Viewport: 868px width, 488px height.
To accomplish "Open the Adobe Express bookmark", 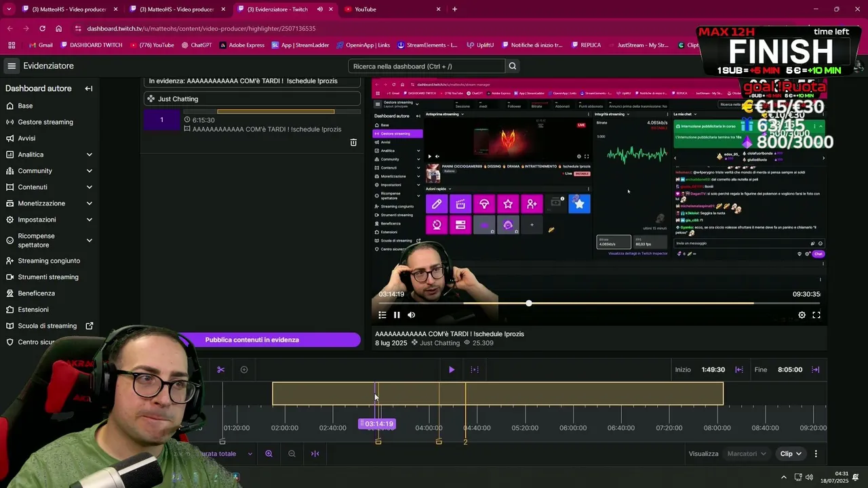I will point(241,45).
